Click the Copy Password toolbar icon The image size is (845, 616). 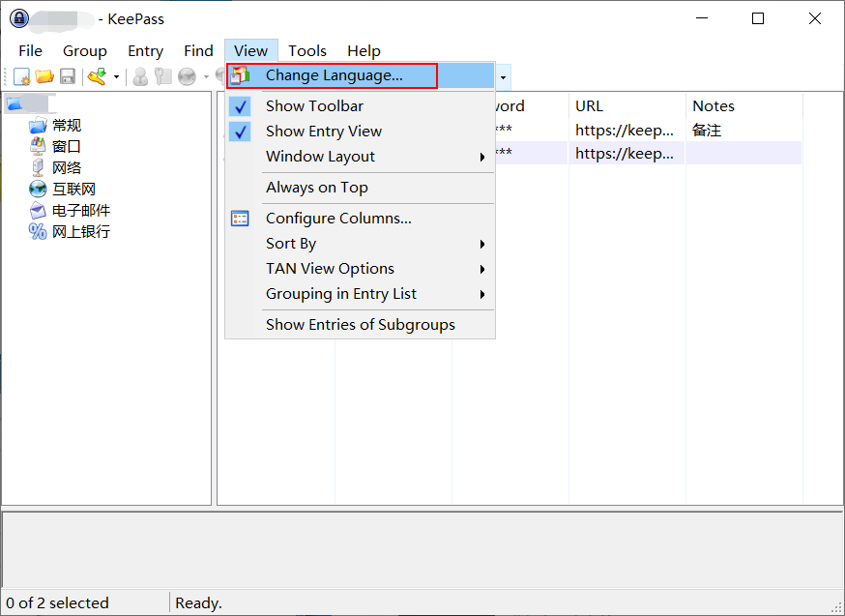coord(162,76)
